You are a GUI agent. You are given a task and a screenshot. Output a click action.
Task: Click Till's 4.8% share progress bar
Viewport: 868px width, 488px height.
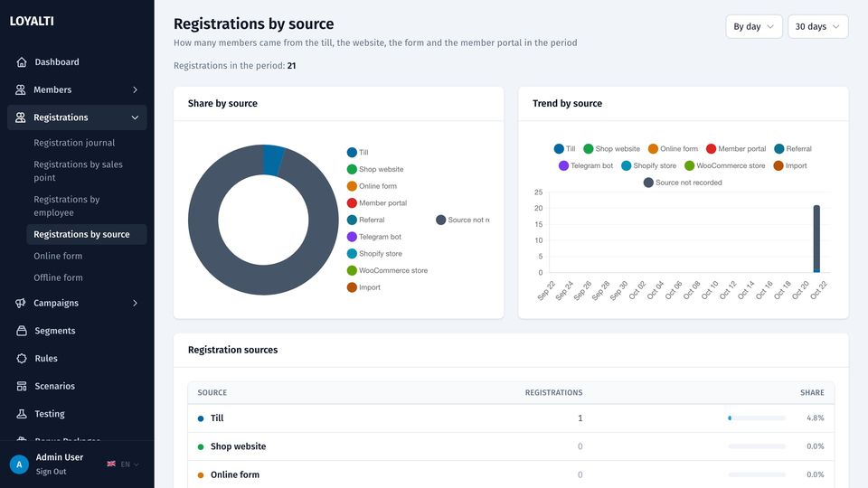click(757, 418)
